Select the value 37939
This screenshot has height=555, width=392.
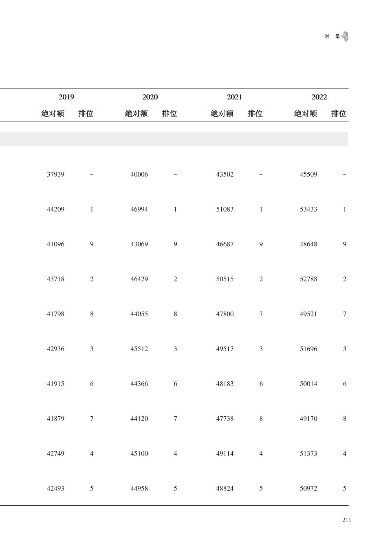pos(55,175)
